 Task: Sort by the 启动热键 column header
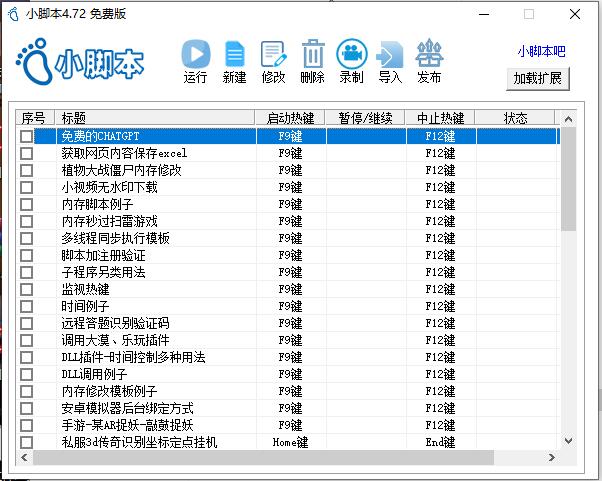coord(290,118)
